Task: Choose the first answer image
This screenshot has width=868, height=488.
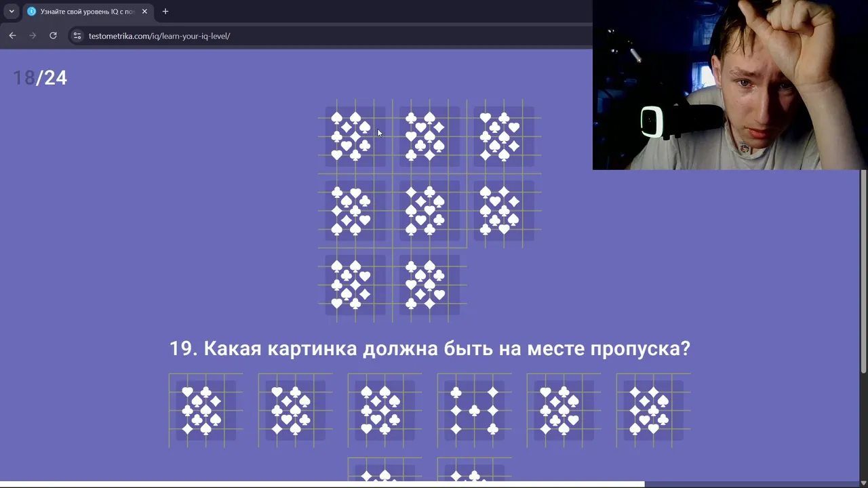Action: (x=206, y=410)
